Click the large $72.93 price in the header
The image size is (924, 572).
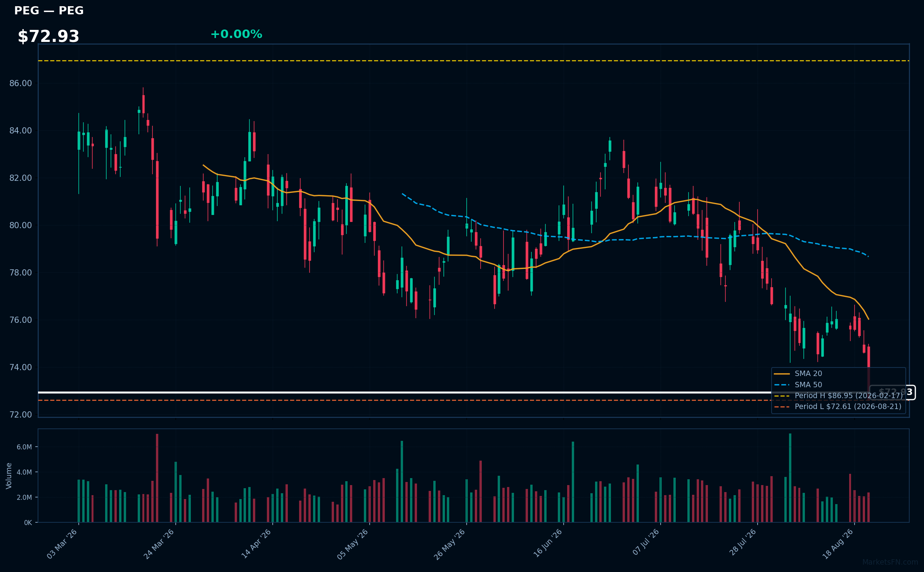48,36
